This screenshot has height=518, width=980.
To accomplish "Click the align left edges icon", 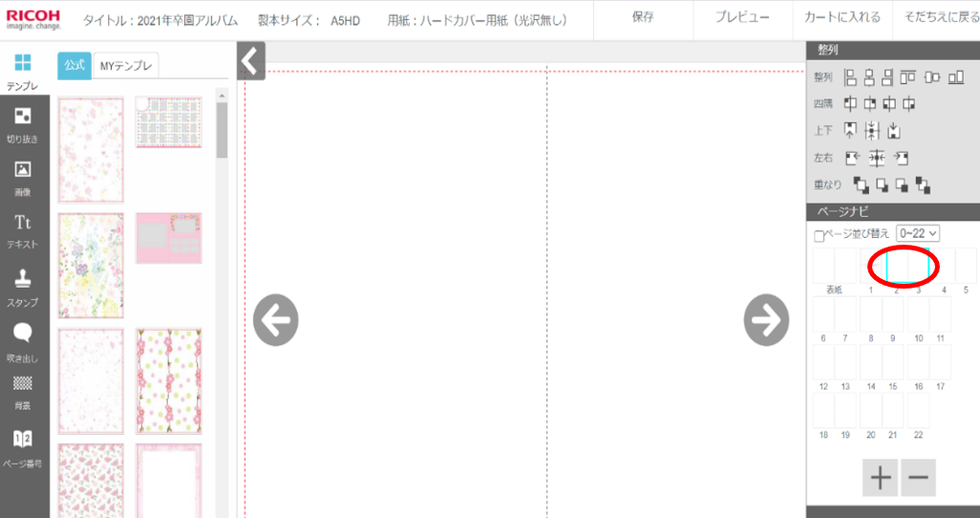I will pyautogui.click(x=850, y=77).
